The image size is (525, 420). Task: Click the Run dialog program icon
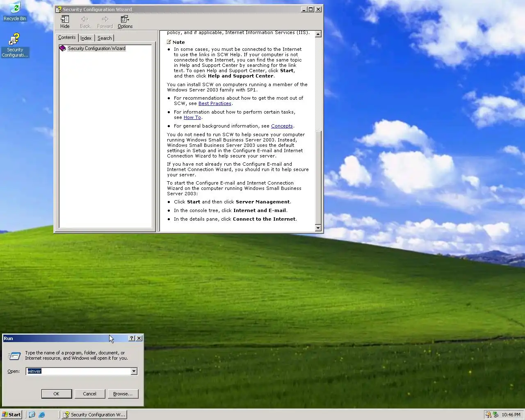click(14, 356)
